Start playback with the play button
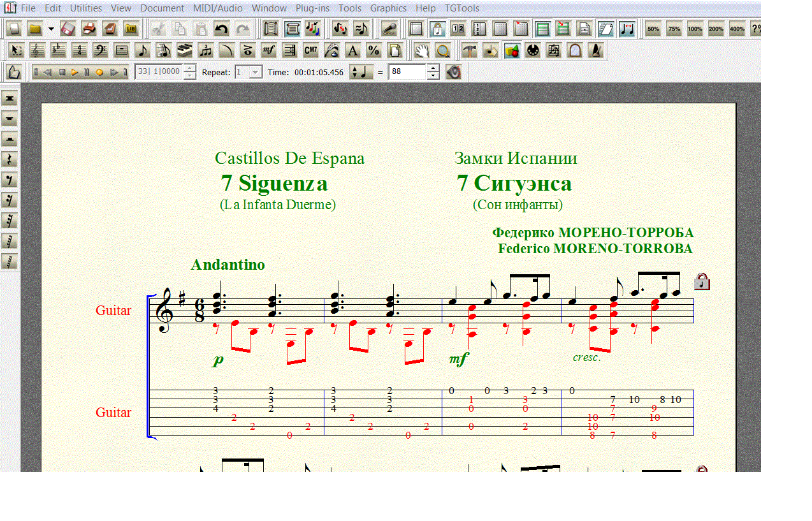Screen dimensions: 812x521 [75, 72]
